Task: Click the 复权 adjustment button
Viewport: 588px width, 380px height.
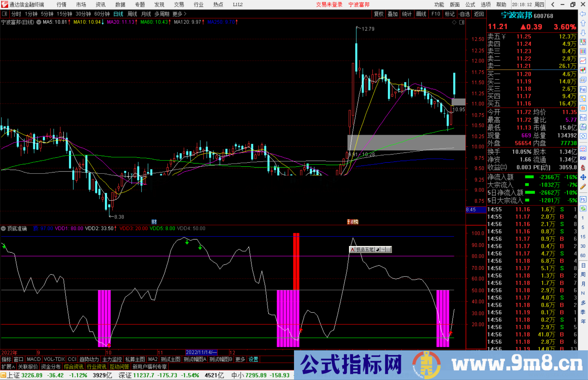Action: (379, 14)
